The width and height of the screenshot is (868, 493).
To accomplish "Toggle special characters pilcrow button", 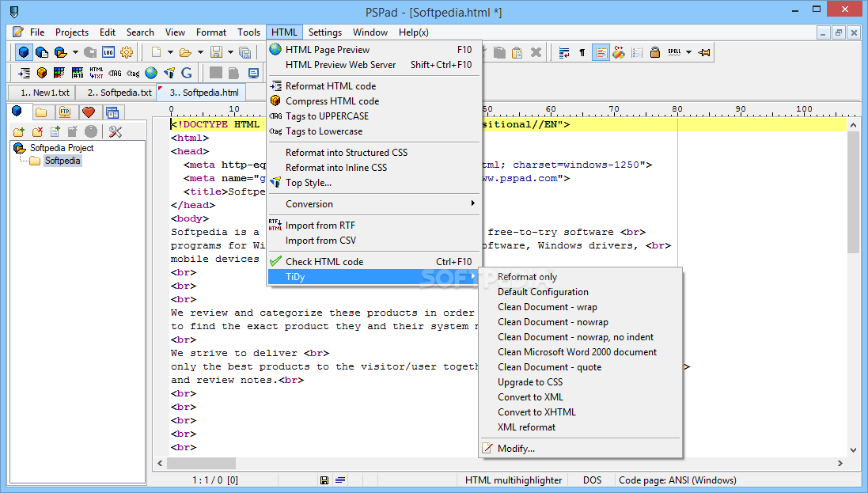I will (582, 52).
